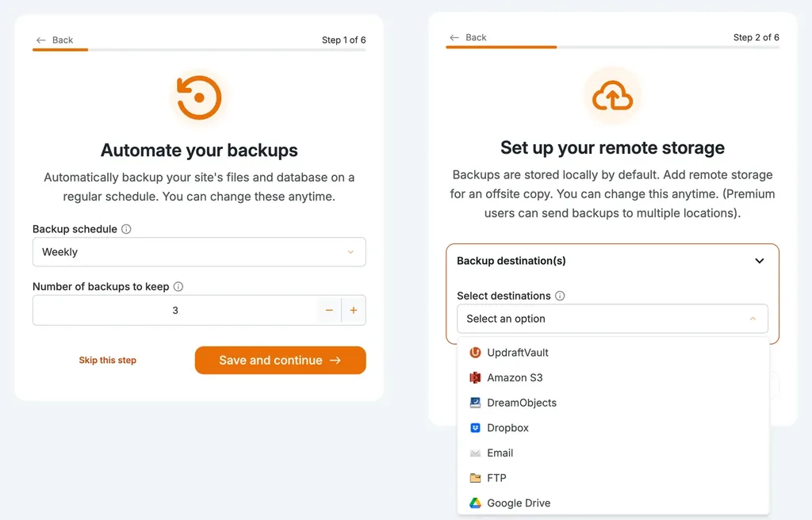Click info icon beside Backup schedule
The image size is (812, 520).
(126, 229)
